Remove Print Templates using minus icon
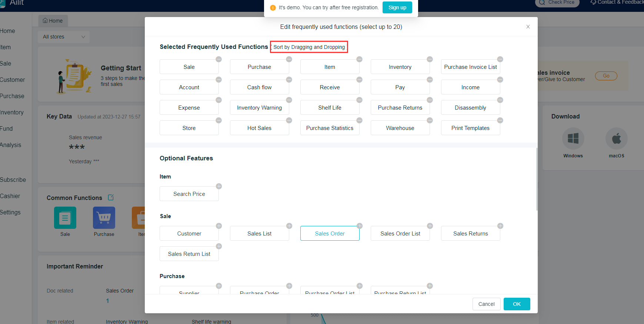 tap(500, 120)
